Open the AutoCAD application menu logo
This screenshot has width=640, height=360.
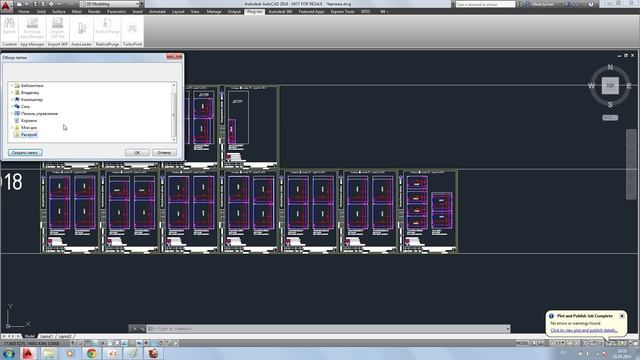[6, 6]
